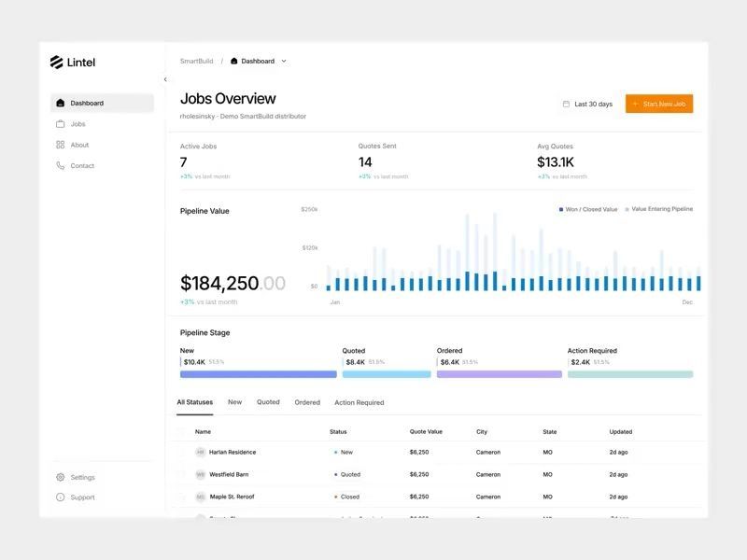Image resolution: width=747 pixels, height=560 pixels.
Task: Switch to the Ordered status tab
Action: [x=307, y=402]
